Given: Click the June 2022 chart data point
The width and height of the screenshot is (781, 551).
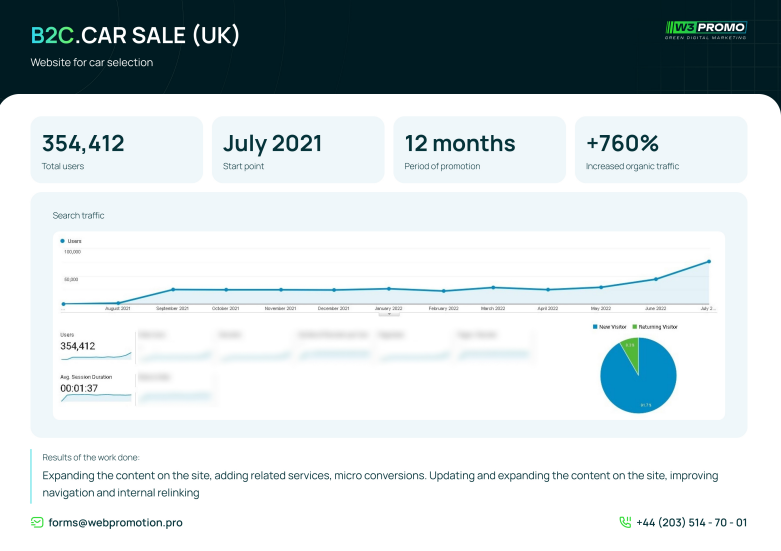Looking at the screenshot, I should tap(656, 279).
